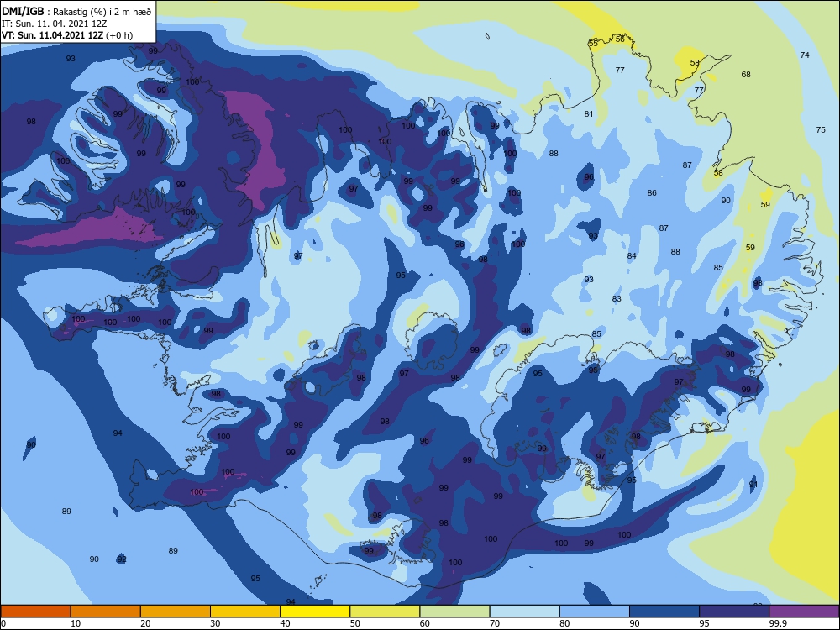Pick the 95–99.9 dark indigo legend swatch
Image resolution: width=840 pixels, height=630 pixels.
(x=734, y=612)
